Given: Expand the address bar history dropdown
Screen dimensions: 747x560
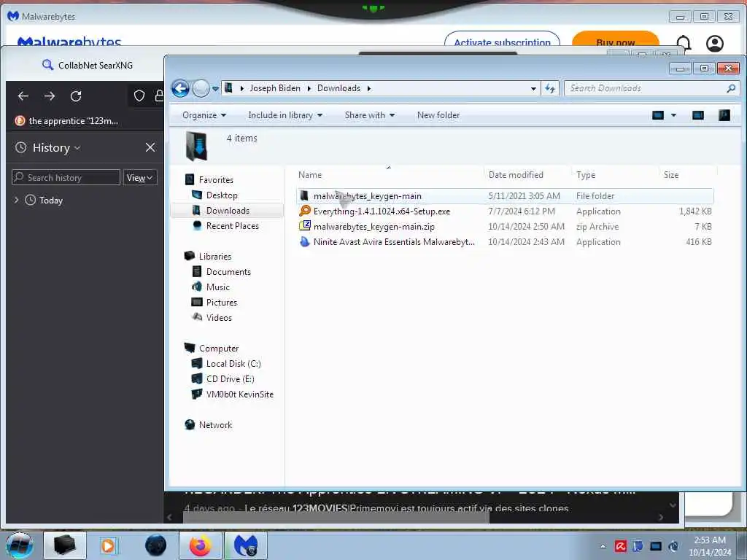Looking at the screenshot, I should point(533,88).
